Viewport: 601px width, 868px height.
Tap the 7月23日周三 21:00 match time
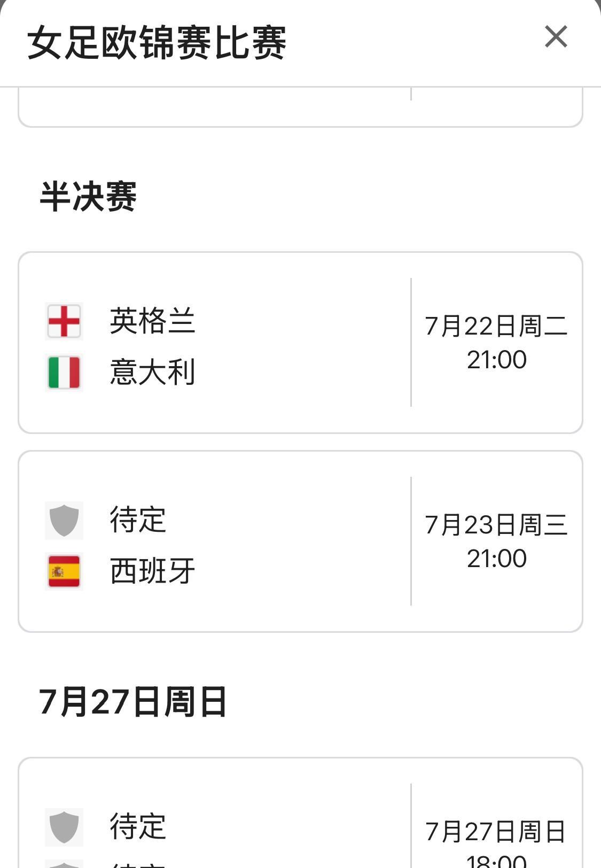[496, 541]
